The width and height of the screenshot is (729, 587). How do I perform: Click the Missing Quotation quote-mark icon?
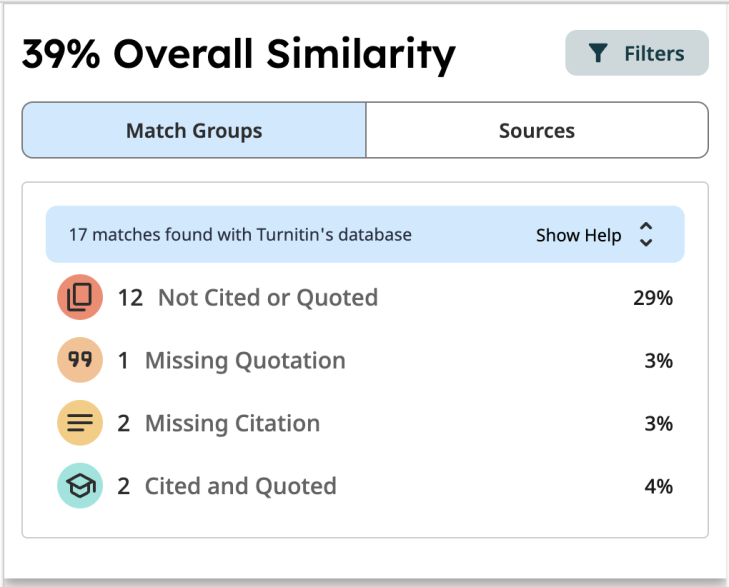[x=80, y=360]
